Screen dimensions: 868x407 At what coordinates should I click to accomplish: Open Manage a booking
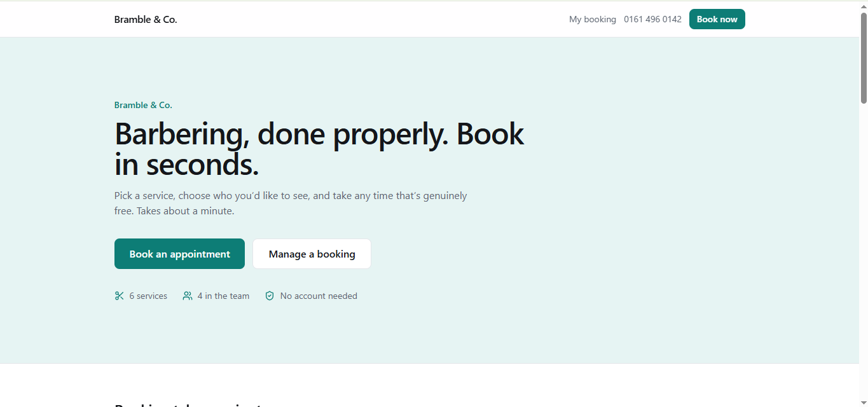tap(312, 254)
